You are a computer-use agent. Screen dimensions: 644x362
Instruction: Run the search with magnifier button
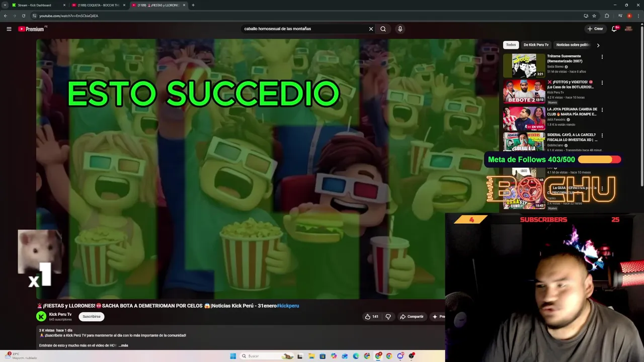383,29
